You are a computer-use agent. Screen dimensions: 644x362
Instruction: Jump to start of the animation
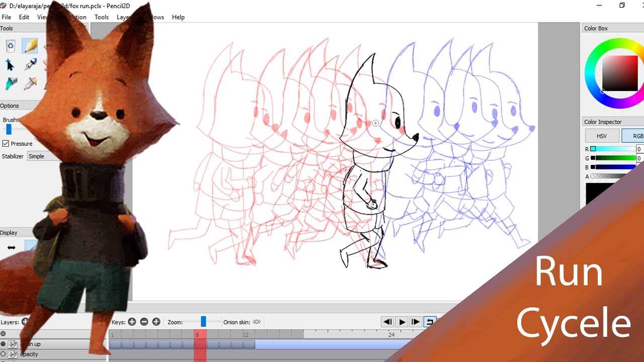[387, 322]
